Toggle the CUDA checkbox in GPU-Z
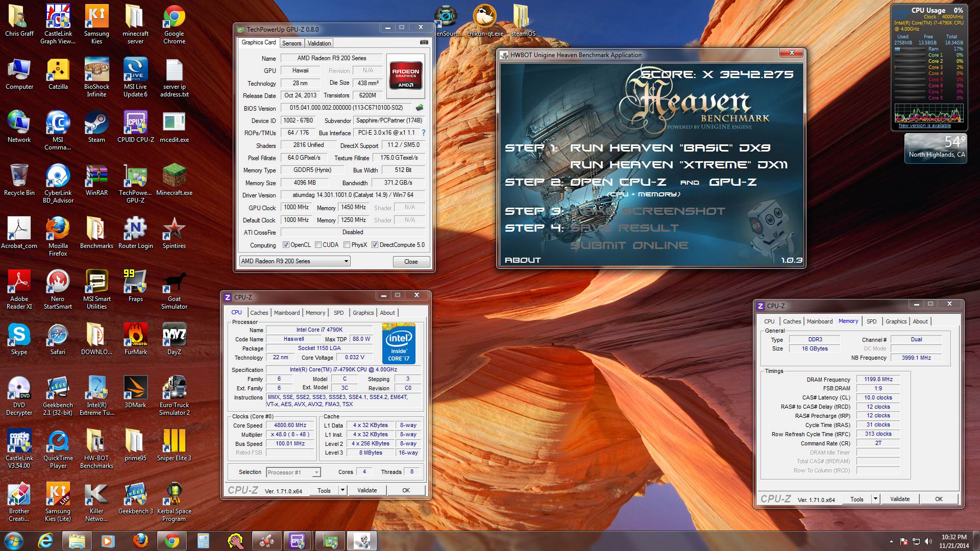 pos(318,245)
